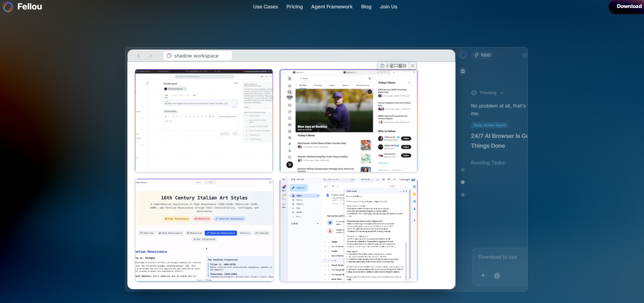Select the dim lower task dot
This screenshot has height=303, width=644.
click(x=463, y=195)
